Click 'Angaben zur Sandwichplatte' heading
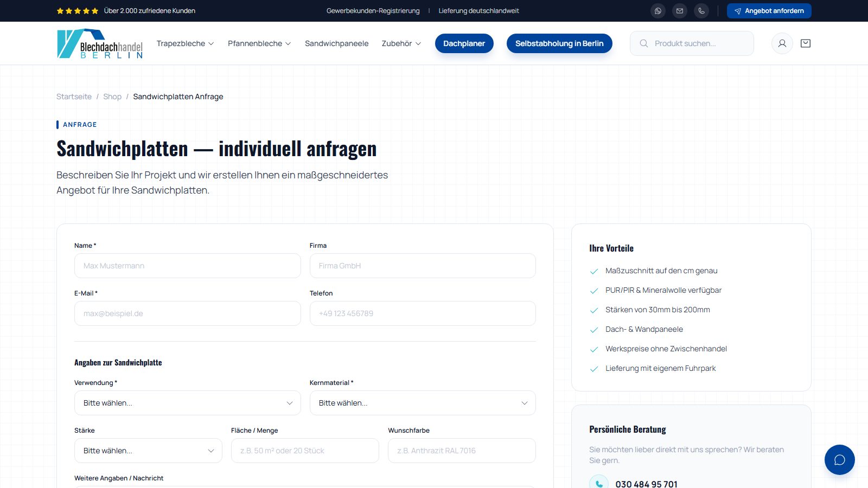Image resolution: width=868 pixels, height=488 pixels. point(118,363)
